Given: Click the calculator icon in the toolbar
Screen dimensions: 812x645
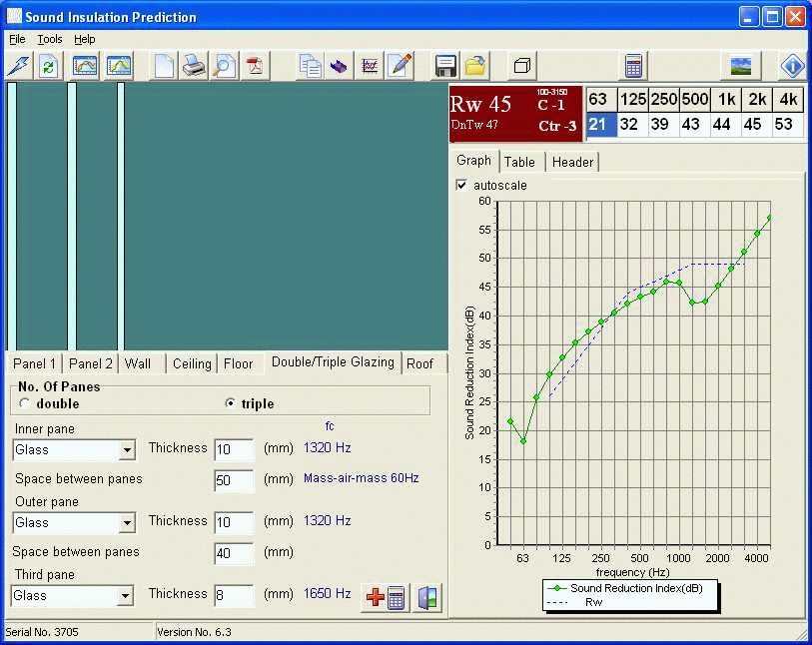Looking at the screenshot, I should click(633, 66).
